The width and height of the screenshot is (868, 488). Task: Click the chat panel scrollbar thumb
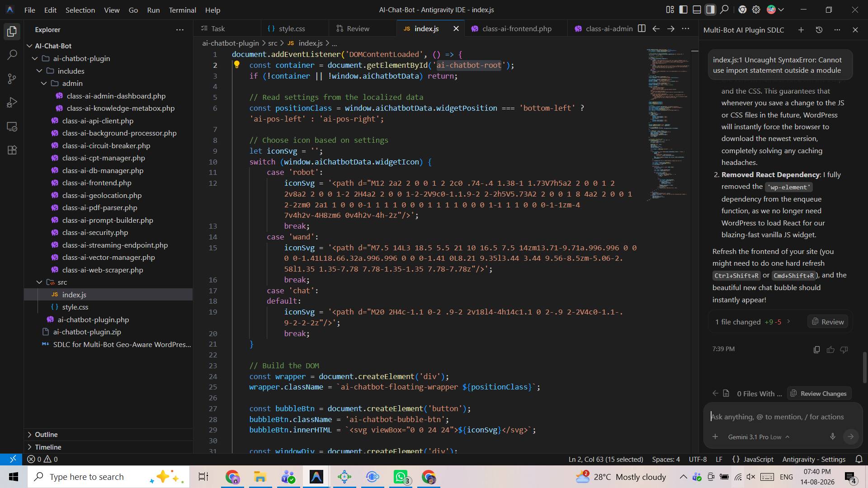point(864,367)
